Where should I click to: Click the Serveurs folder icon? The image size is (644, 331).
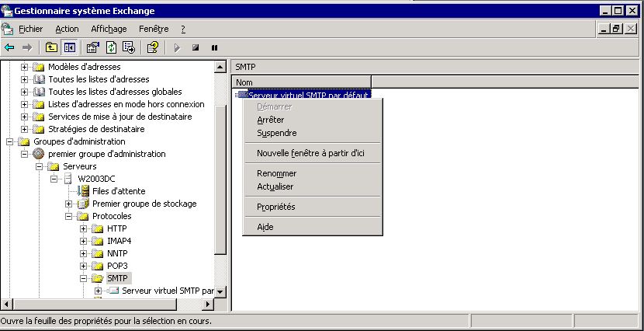click(54, 166)
